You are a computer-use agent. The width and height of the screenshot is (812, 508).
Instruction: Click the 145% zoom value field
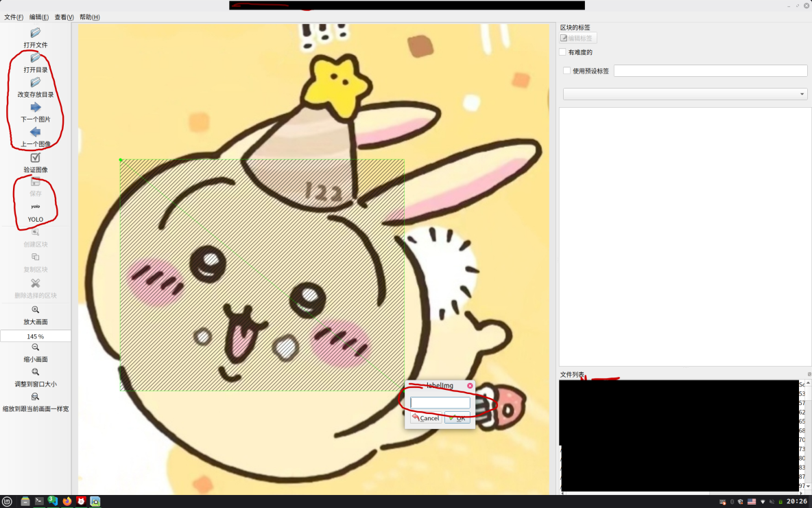(35, 335)
